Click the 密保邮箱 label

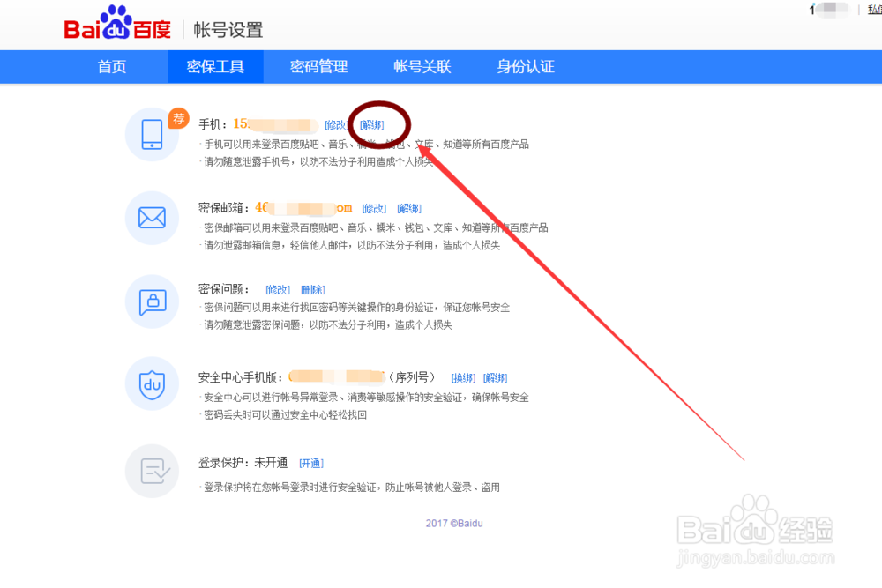[x=223, y=208]
